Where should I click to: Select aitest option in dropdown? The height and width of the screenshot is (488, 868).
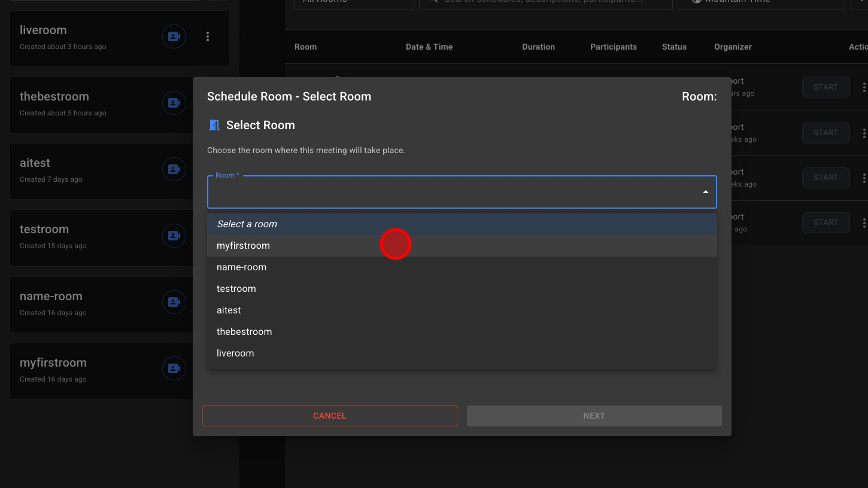click(x=229, y=310)
